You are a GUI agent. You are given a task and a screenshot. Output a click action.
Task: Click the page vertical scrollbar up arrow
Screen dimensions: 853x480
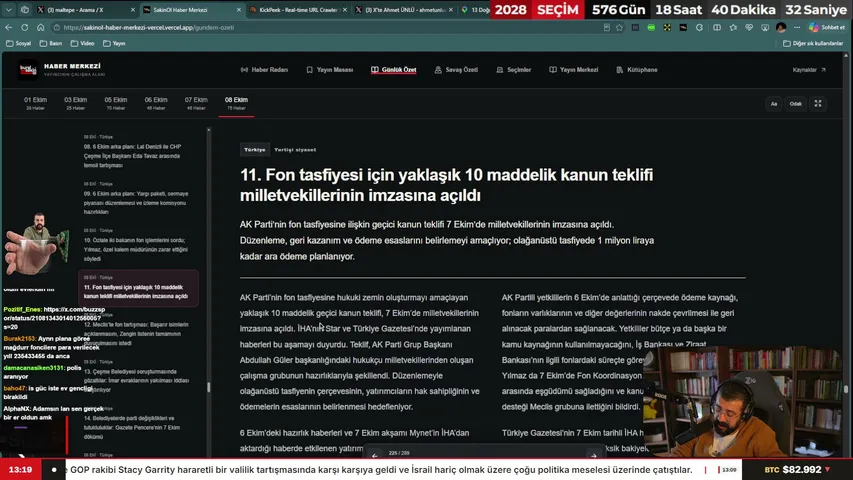(x=845, y=56)
